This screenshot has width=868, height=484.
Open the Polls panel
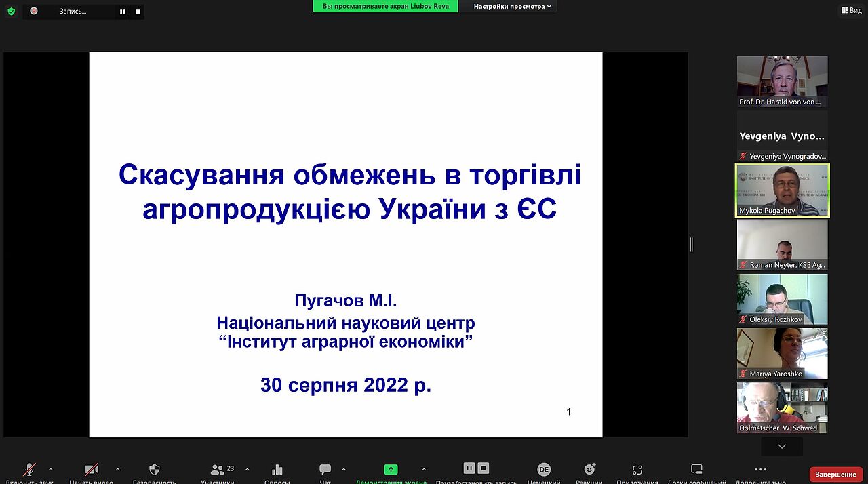pos(277,470)
